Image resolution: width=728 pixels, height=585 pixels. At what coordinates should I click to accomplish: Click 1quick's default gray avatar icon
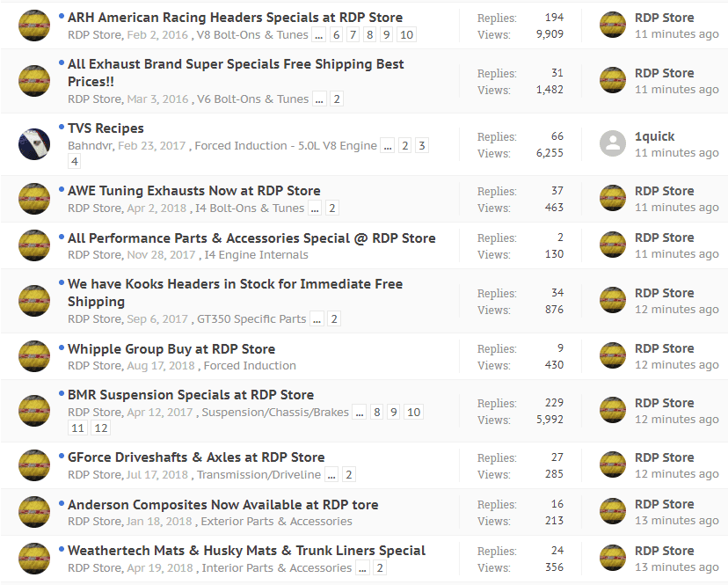(613, 143)
